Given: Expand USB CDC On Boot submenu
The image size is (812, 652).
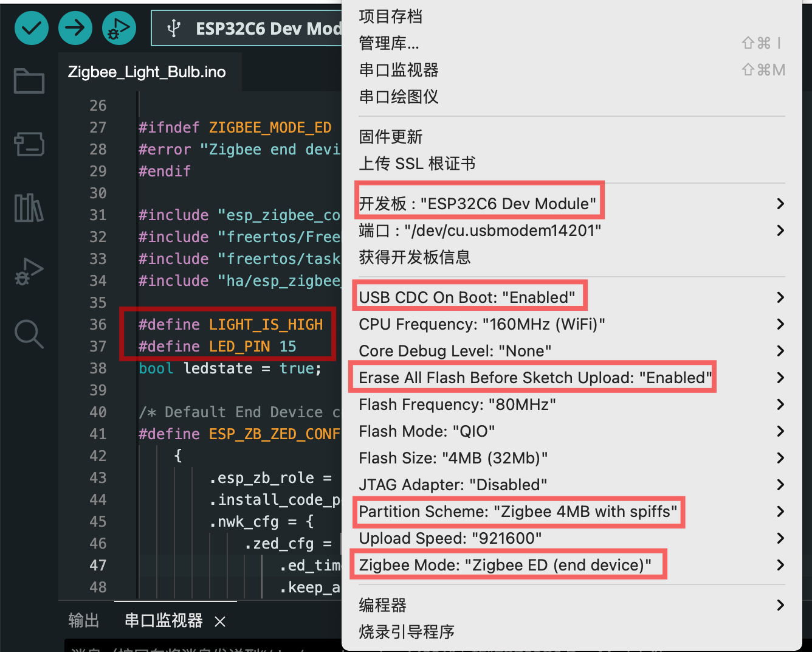Looking at the screenshot, I should click(x=571, y=297).
